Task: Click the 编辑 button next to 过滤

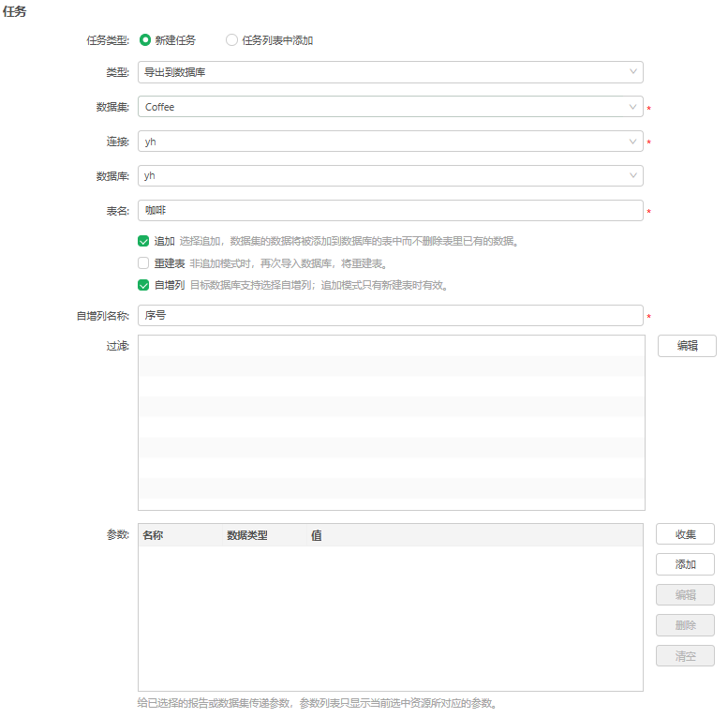Action: tap(687, 346)
